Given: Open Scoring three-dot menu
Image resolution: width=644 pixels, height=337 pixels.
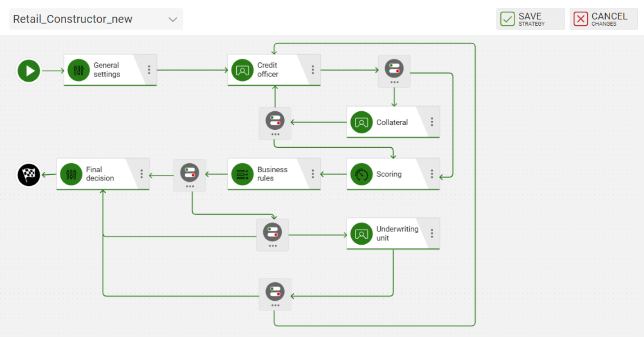Looking at the screenshot, I should click(432, 173).
